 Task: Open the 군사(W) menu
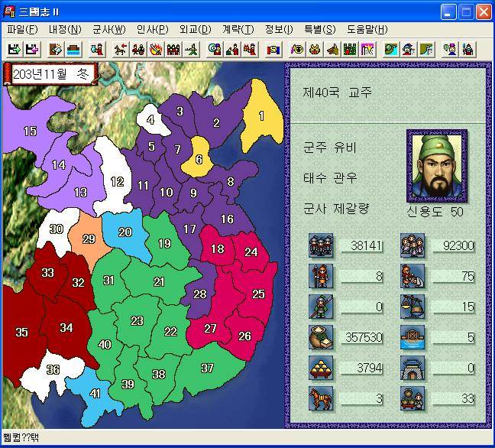coord(109,29)
